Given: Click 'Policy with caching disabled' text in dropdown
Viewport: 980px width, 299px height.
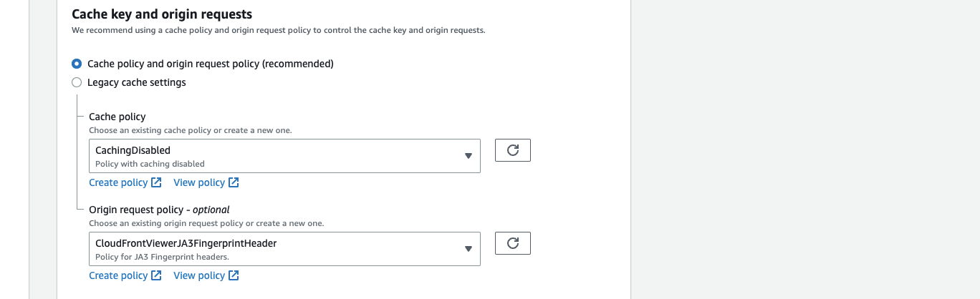Looking at the screenshot, I should click(150, 164).
